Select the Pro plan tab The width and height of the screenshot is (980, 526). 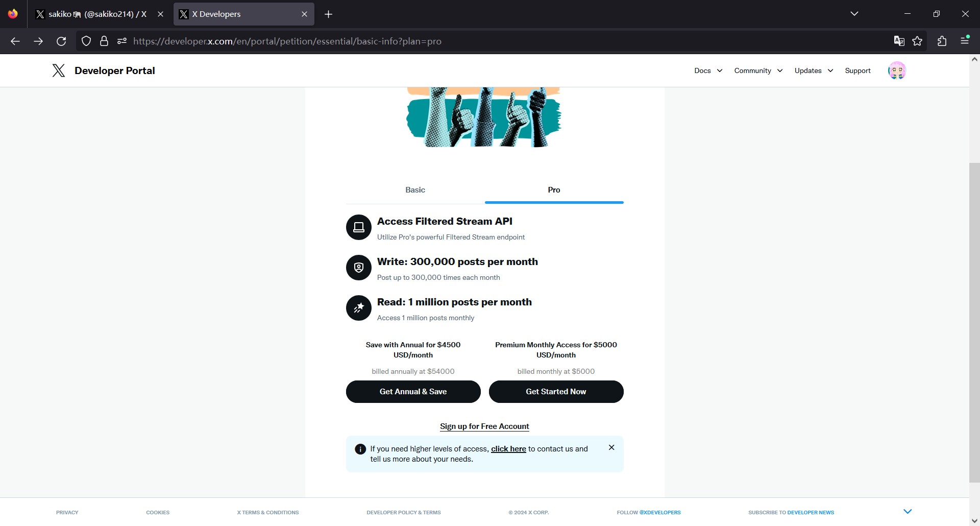(x=554, y=190)
